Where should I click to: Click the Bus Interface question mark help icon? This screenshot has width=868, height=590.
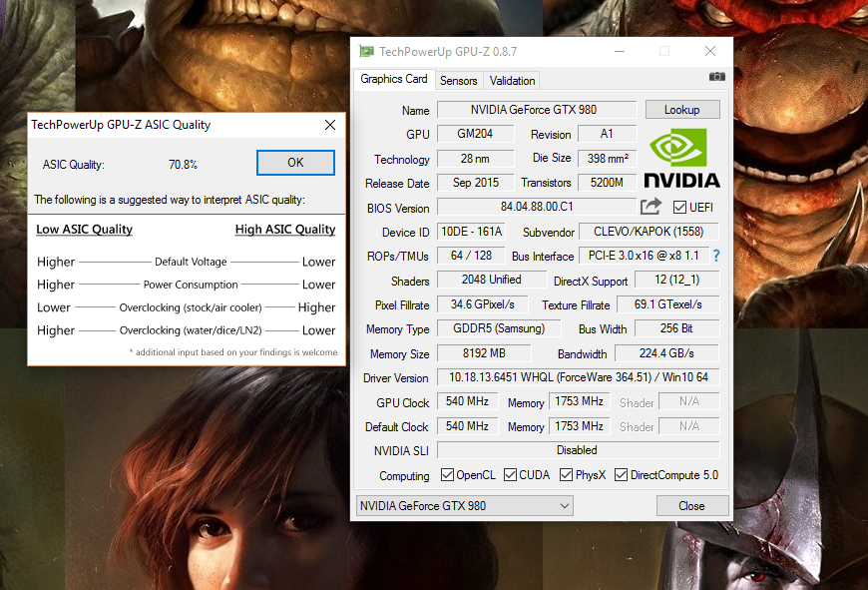point(716,256)
